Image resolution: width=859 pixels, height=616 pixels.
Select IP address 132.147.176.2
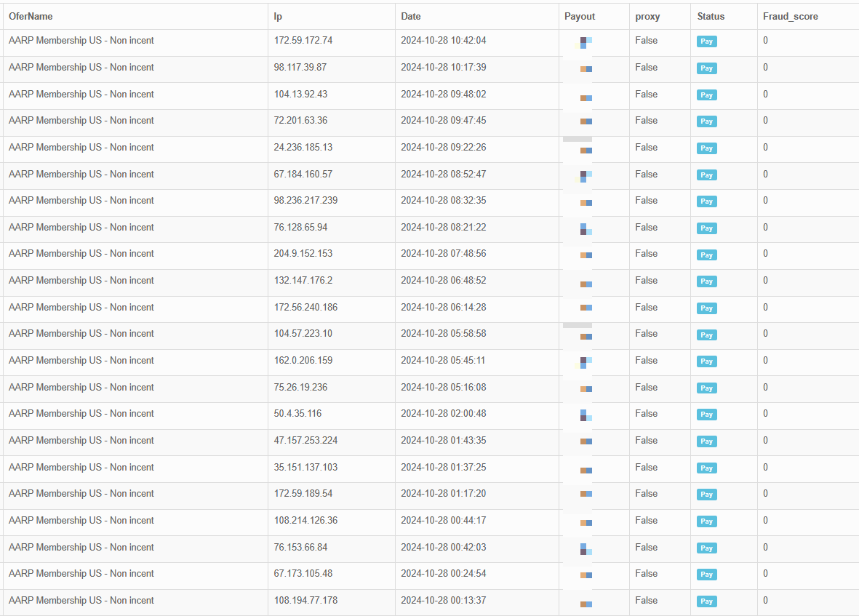pos(303,280)
